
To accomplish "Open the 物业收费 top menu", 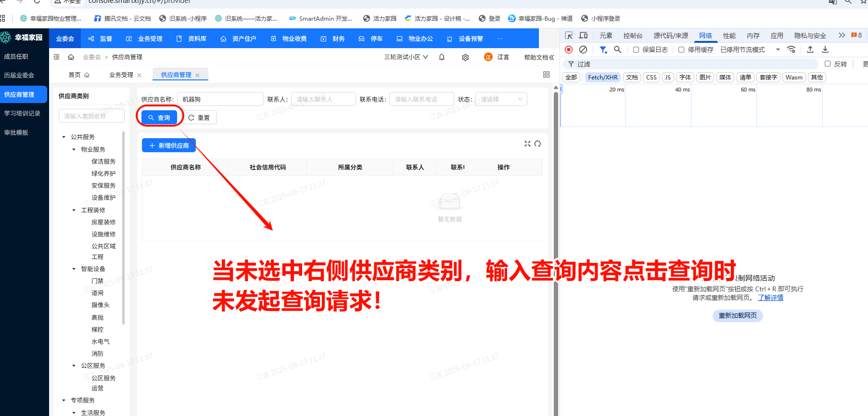I will click(x=289, y=39).
